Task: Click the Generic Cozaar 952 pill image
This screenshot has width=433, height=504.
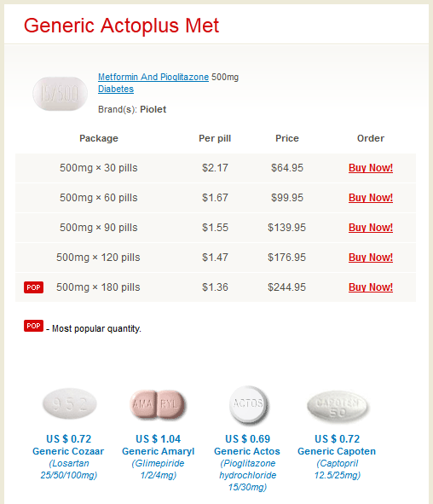Action: 69,403
